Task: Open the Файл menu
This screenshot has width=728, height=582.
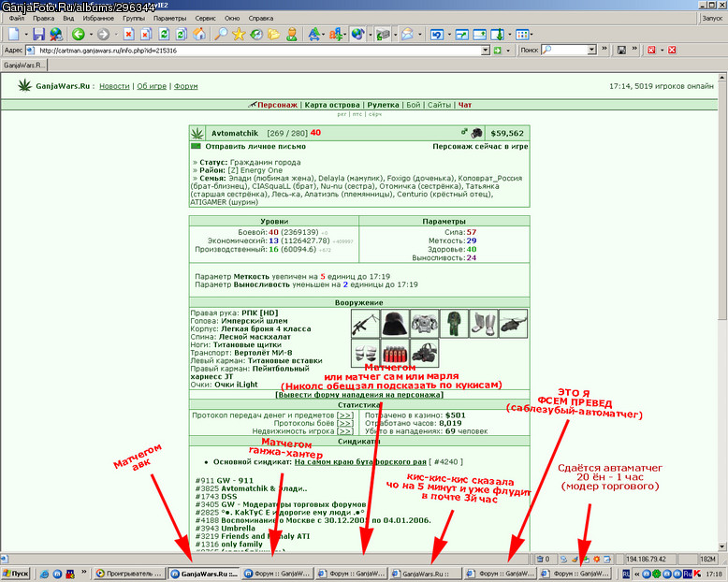Action: tap(17, 18)
